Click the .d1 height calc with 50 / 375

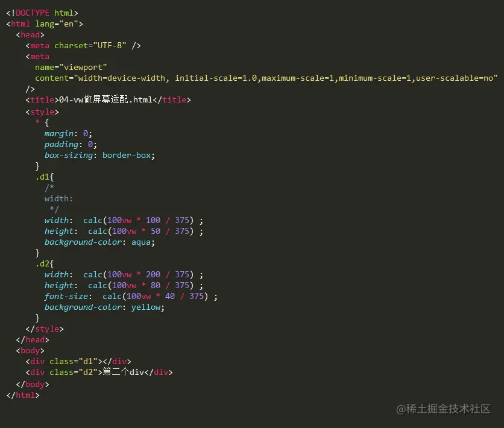[x=124, y=231]
